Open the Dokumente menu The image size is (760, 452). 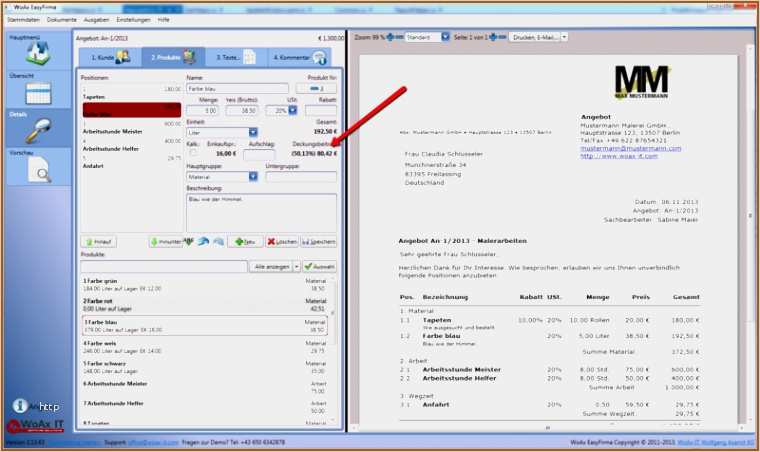point(61,20)
